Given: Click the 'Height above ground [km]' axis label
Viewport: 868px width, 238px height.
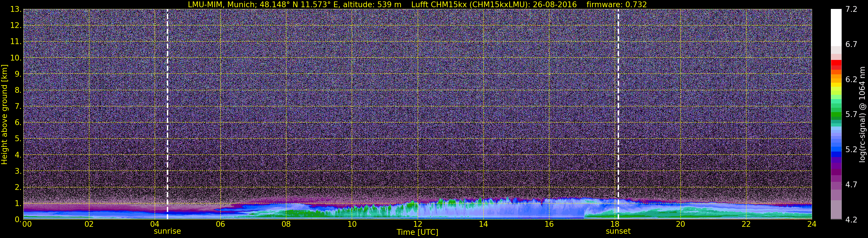Looking at the screenshot, I should click(4, 115).
